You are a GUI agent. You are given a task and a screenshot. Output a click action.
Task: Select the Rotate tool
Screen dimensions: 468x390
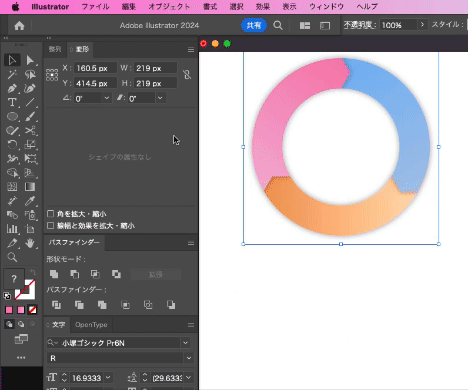[x=12, y=145]
